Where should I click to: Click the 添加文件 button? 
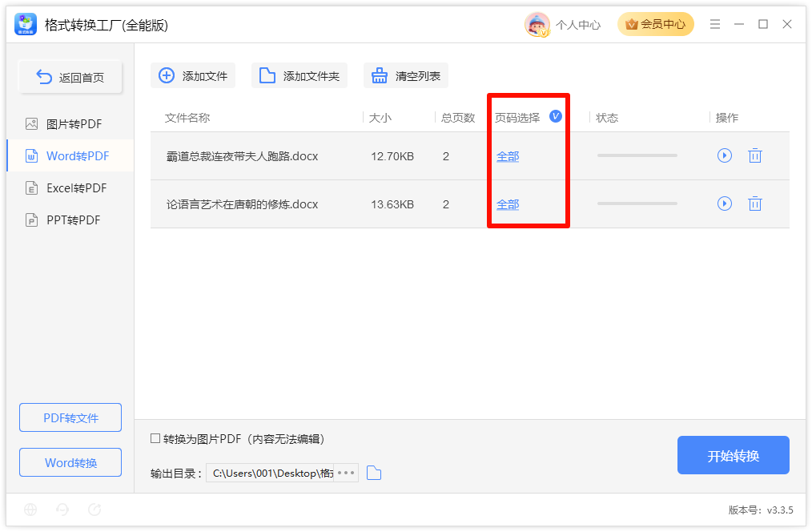(193, 75)
